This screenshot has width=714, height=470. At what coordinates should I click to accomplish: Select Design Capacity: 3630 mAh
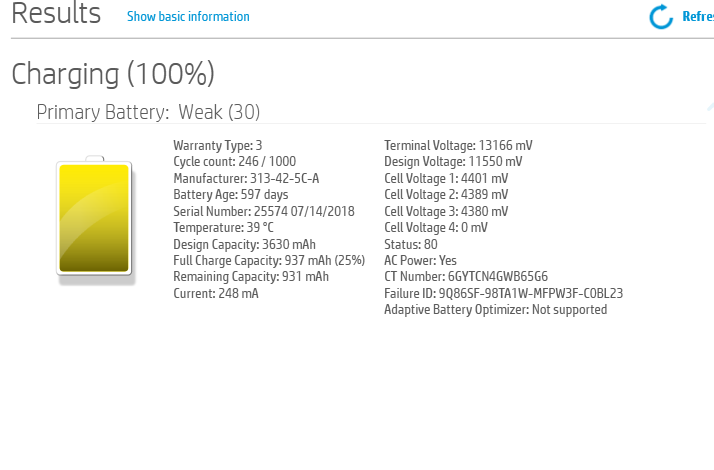[x=244, y=244]
